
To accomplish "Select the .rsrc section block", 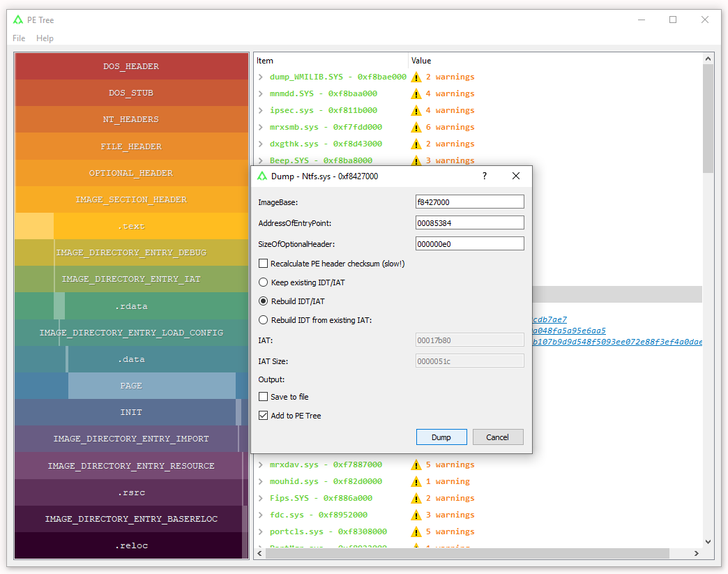I will [x=131, y=492].
